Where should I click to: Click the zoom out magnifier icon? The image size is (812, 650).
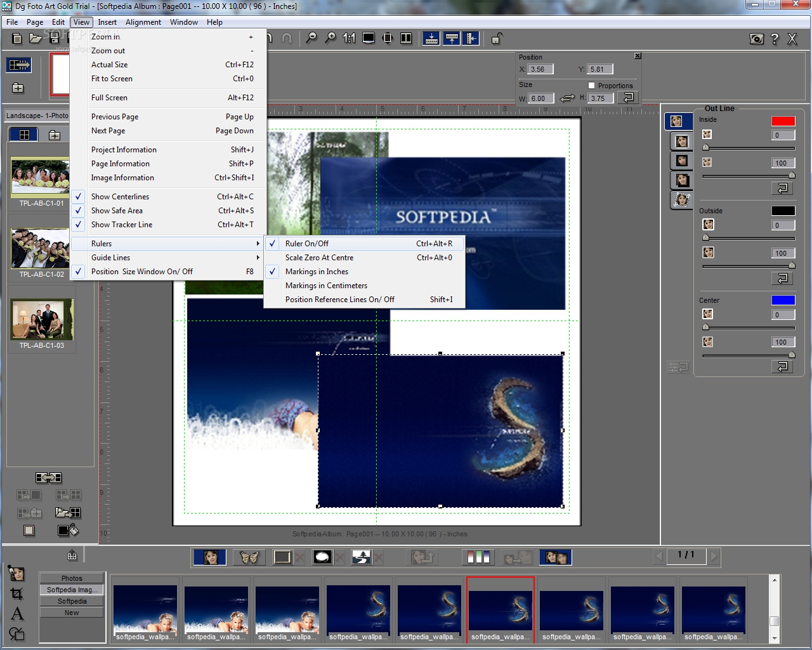[x=311, y=38]
